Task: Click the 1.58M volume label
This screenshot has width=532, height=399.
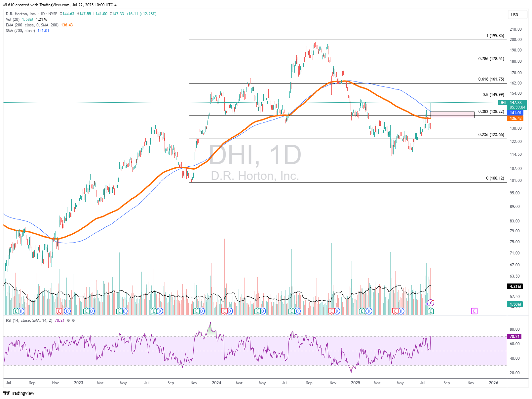Action: click(515, 304)
